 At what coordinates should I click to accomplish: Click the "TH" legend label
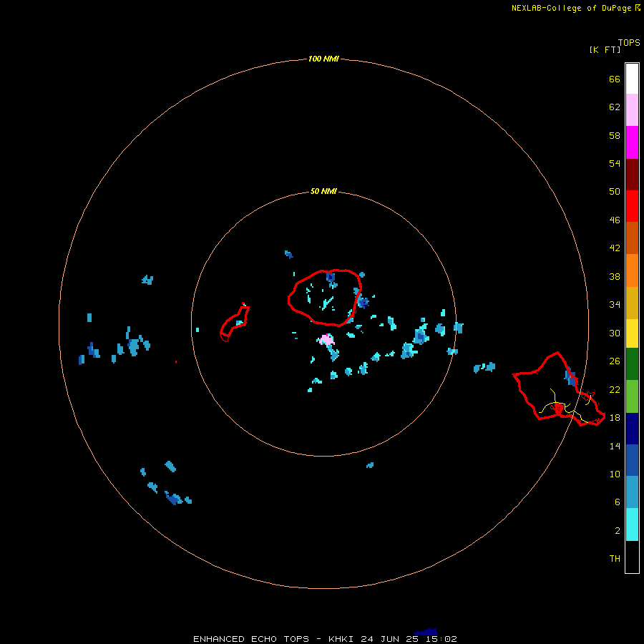click(615, 559)
